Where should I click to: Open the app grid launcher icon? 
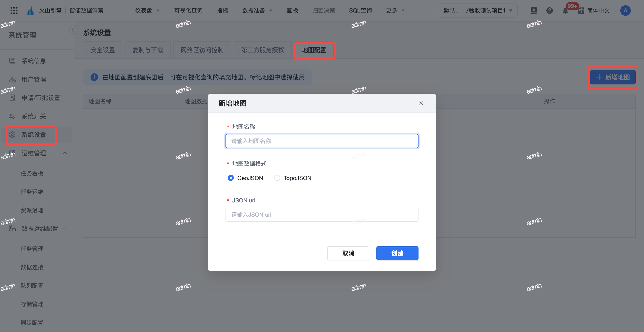point(14,11)
